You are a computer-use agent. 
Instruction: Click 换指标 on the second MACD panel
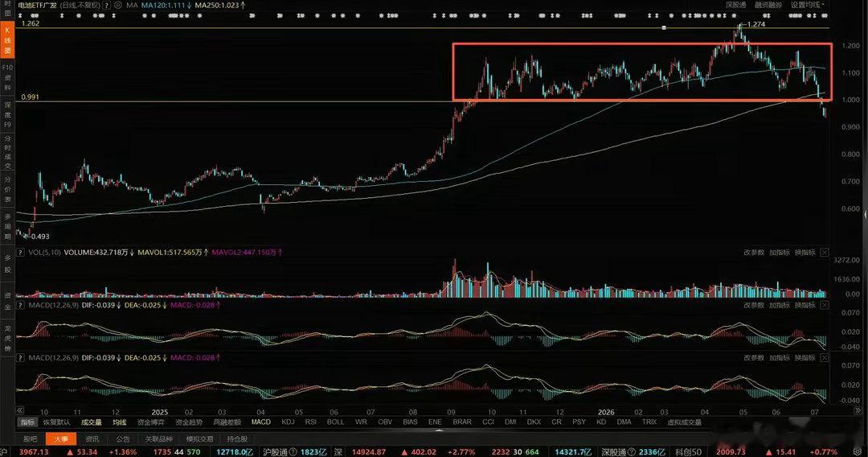tap(805, 358)
